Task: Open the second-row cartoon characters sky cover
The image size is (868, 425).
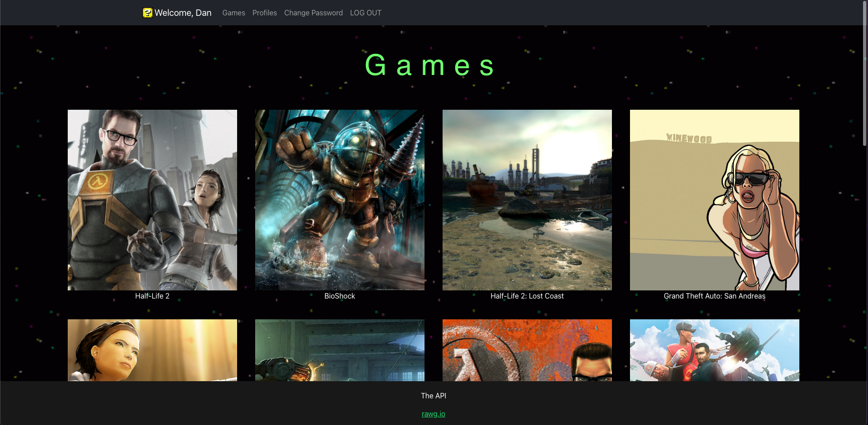Action: (x=714, y=350)
